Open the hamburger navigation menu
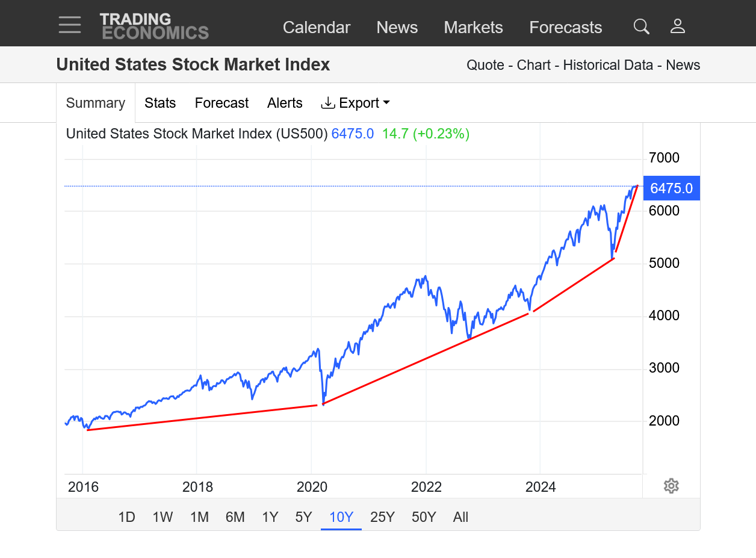 pos(70,25)
